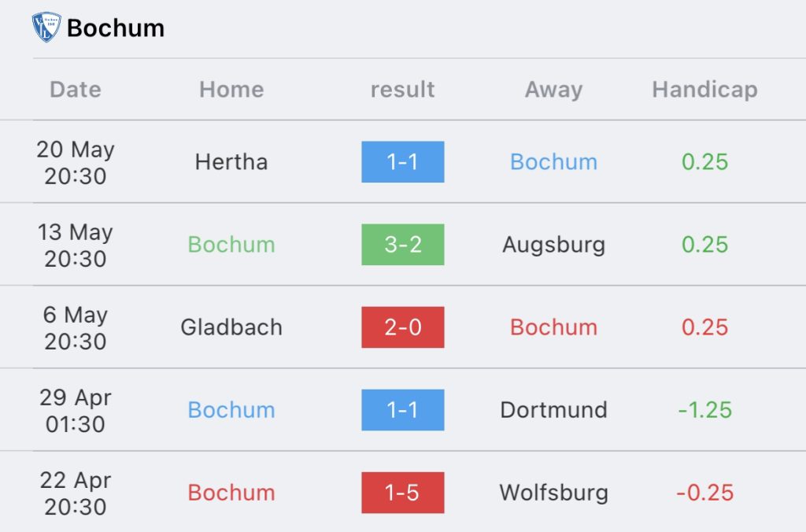Open Wolfsburg team link
The width and height of the screenshot is (806, 532).
tap(553, 493)
